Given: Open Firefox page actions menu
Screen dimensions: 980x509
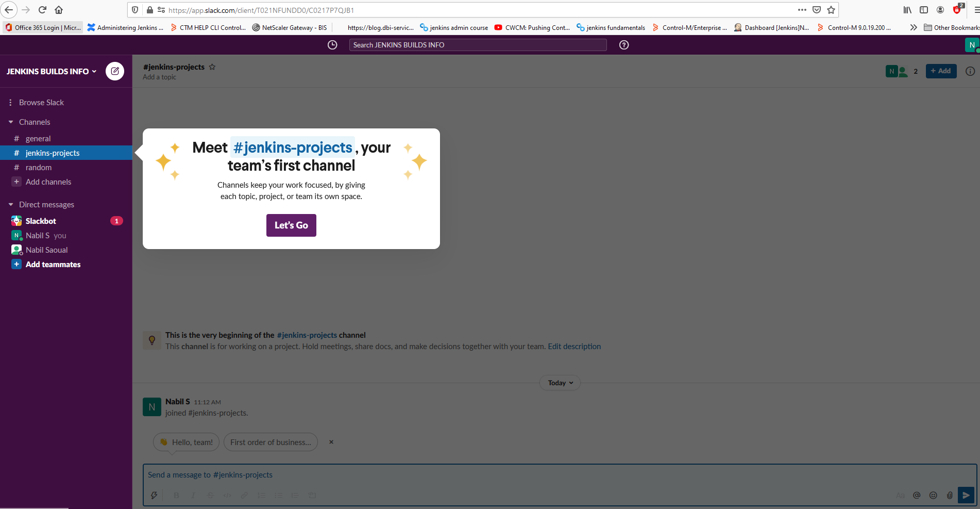Looking at the screenshot, I should tap(802, 10).
